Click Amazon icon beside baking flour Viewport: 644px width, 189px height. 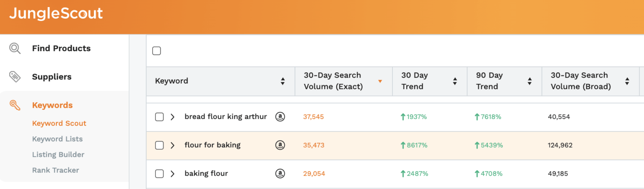click(x=280, y=173)
